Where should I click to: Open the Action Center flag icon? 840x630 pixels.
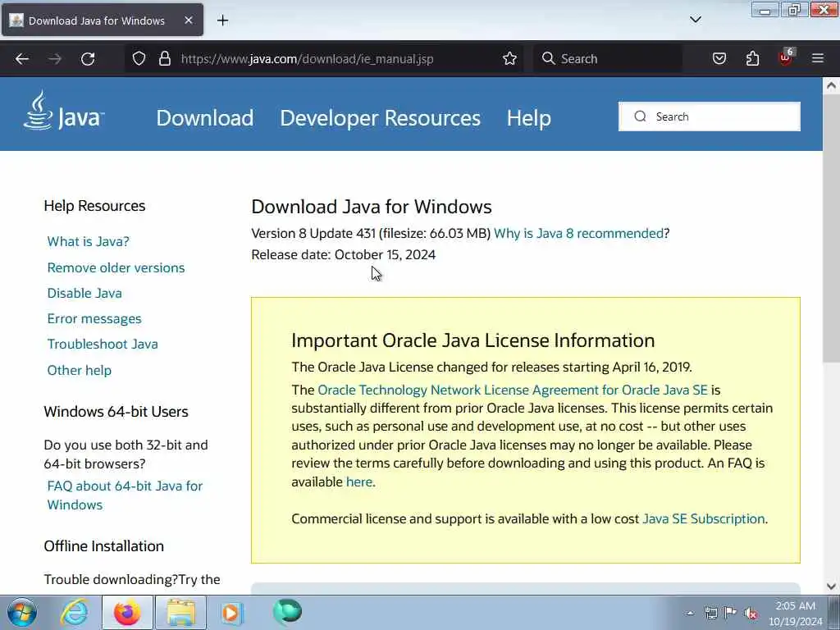pyautogui.click(x=730, y=614)
